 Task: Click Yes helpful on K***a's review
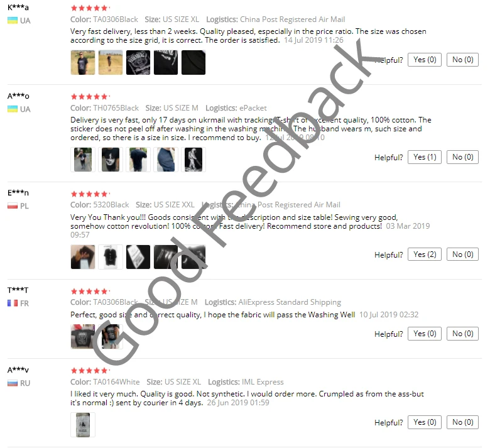click(425, 60)
